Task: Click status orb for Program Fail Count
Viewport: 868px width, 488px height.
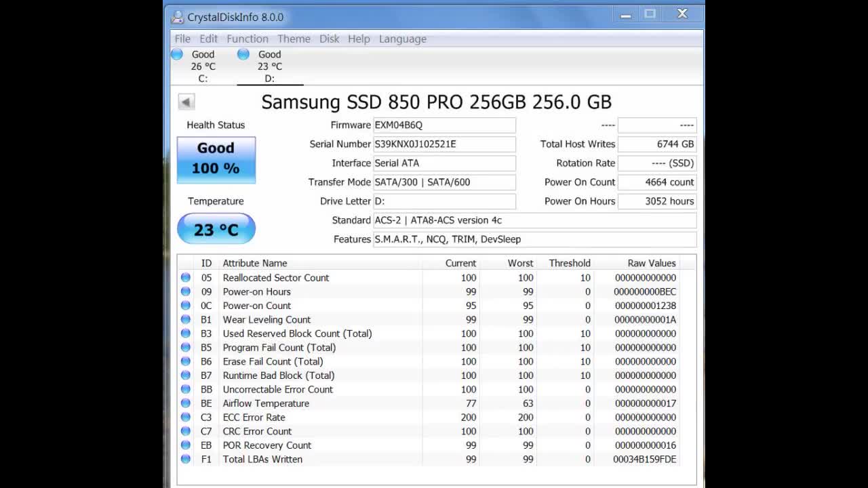Action: [185, 347]
